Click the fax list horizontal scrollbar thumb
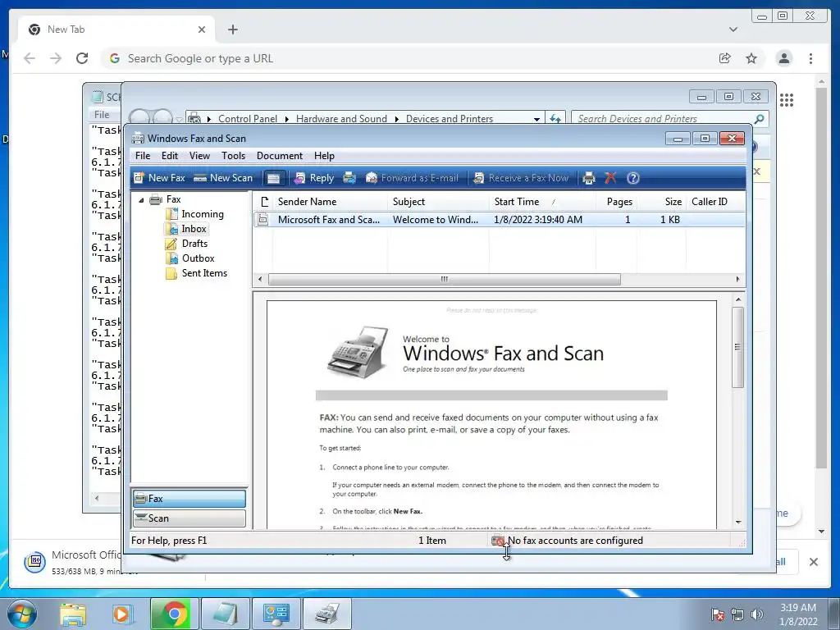This screenshot has width=840, height=630. (444, 279)
